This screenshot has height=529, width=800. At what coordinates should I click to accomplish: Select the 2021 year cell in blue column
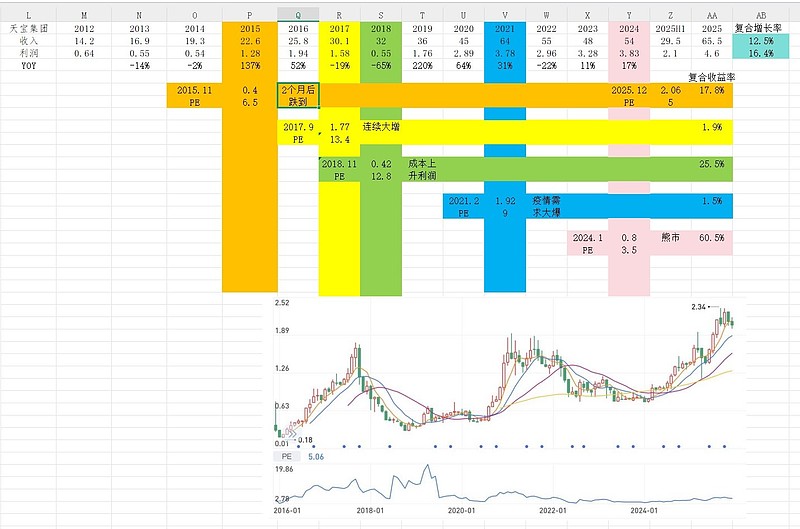click(505, 29)
